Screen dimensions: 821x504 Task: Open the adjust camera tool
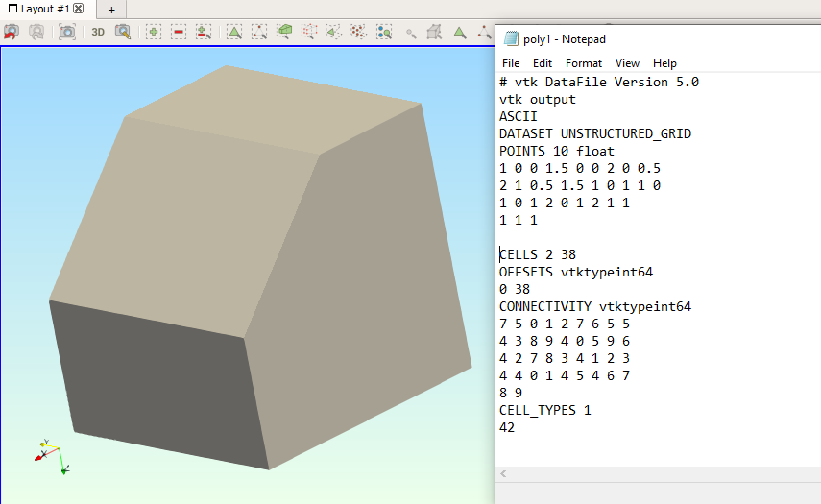[x=123, y=32]
